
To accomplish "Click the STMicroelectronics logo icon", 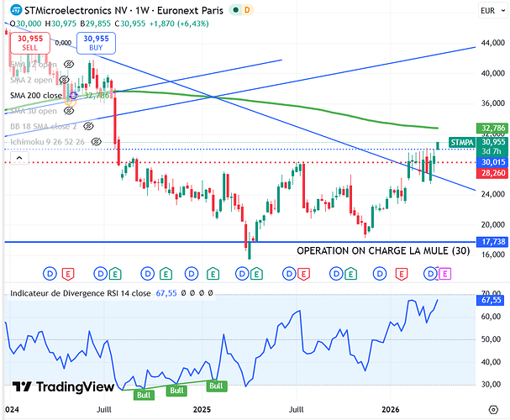I will [x=16, y=10].
